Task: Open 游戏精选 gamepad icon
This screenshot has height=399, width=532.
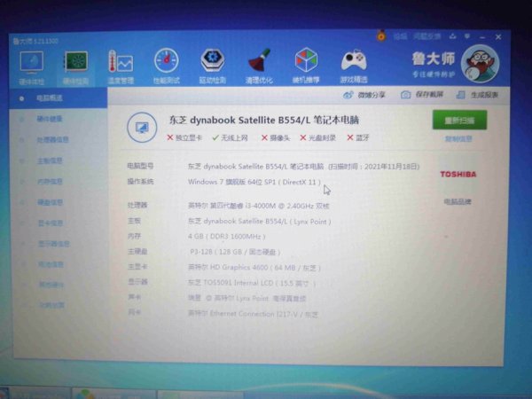Action: (354, 60)
